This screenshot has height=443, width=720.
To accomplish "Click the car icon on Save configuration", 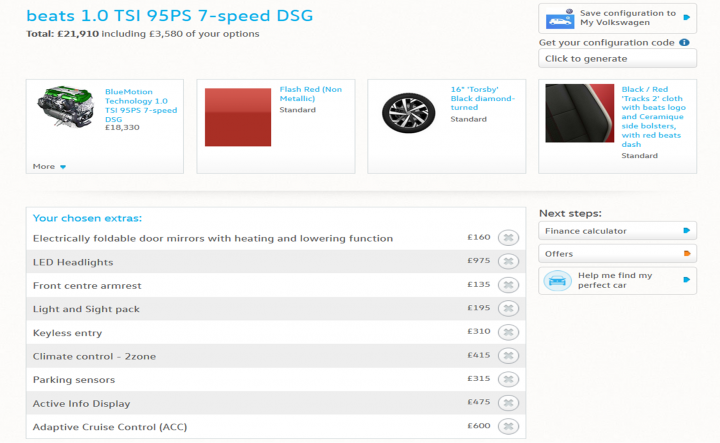I will (x=560, y=19).
